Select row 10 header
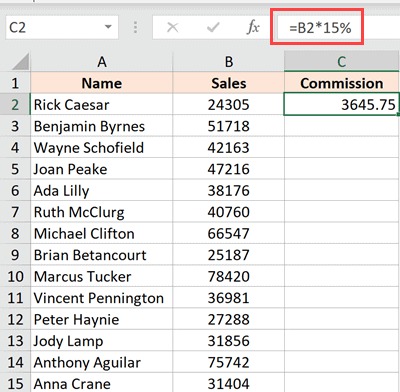This screenshot has width=400, height=392. click(15, 276)
